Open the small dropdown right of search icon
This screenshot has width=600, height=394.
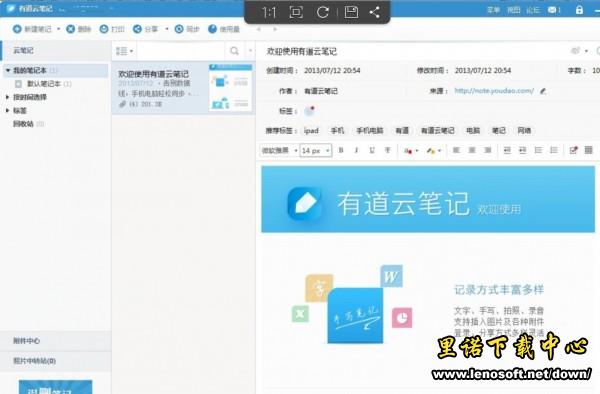point(250,51)
